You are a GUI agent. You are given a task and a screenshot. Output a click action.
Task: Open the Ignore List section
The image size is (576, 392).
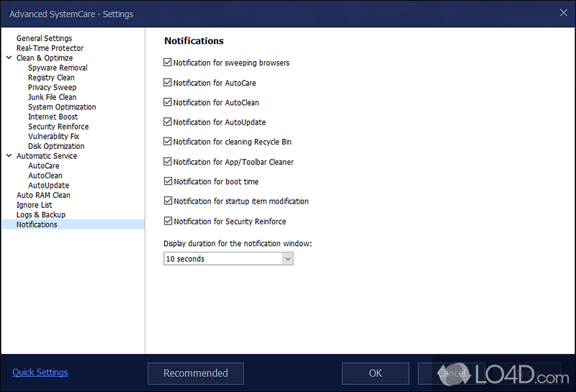click(x=34, y=205)
